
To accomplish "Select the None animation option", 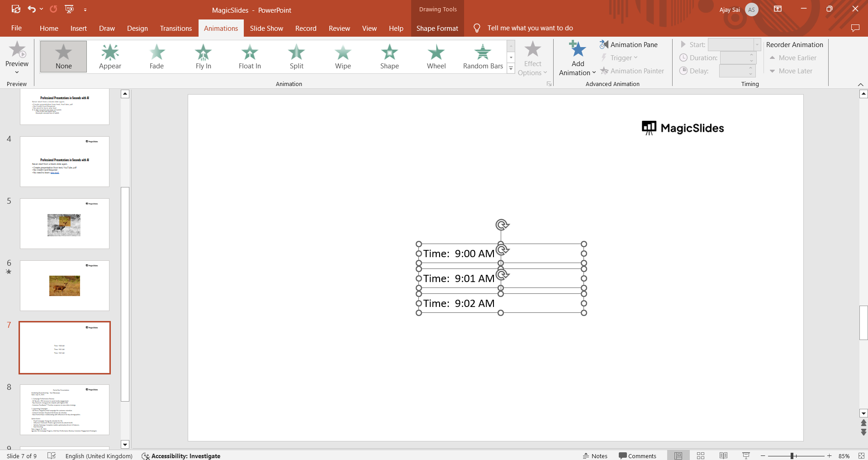I will [x=63, y=57].
